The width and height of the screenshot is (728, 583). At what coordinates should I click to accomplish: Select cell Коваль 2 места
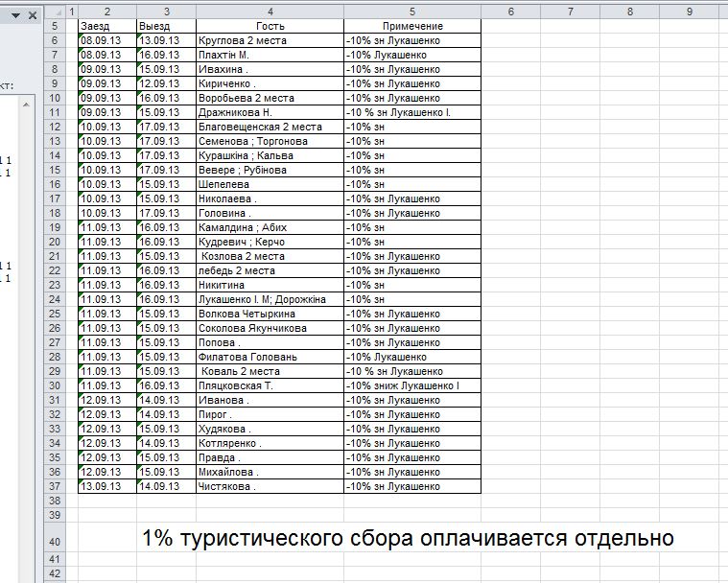point(270,371)
